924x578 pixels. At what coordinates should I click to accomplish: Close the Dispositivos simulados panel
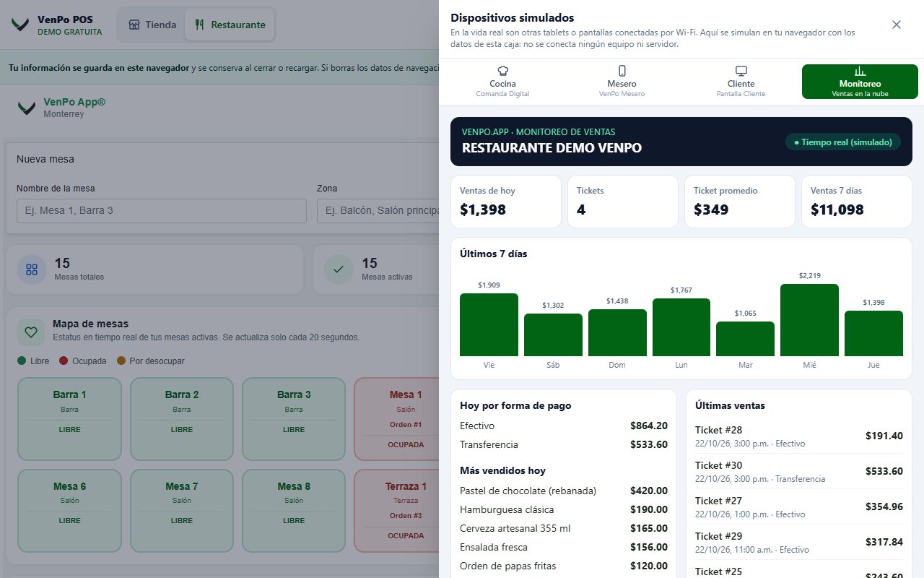click(897, 25)
